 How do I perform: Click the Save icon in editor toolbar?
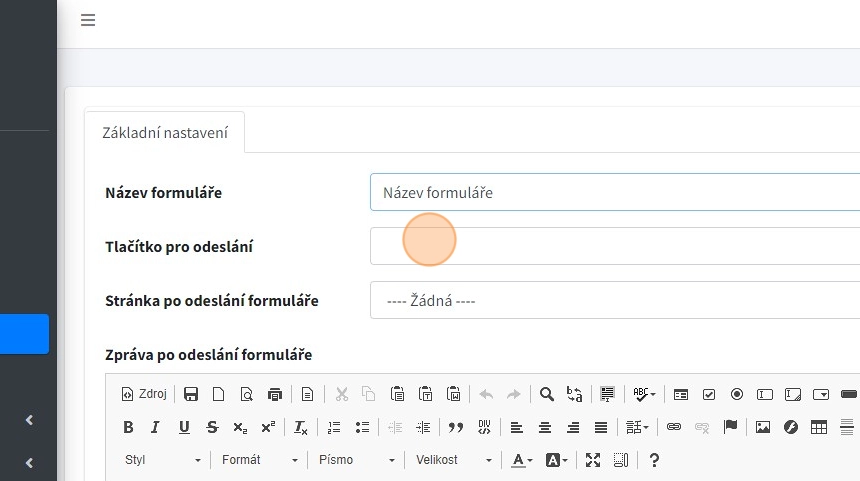(190, 394)
